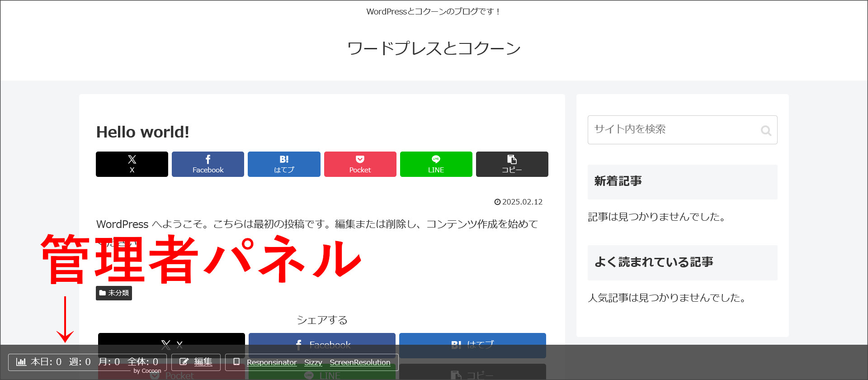Click the folder icon in the 未分類 tag
Image resolution: width=868 pixels, height=380 pixels.
[103, 293]
